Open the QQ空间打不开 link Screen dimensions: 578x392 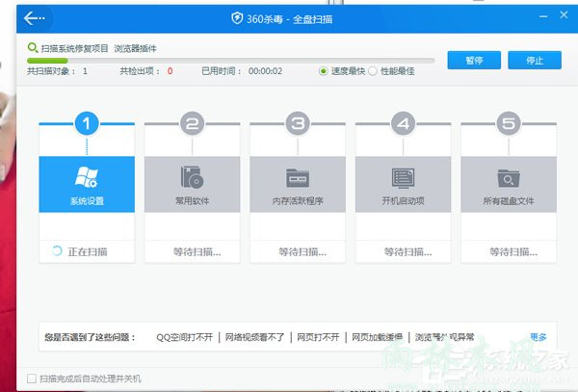click(x=184, y=337)
